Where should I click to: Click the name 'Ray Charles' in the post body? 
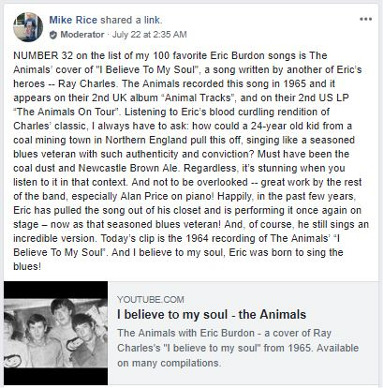[87, 83]
